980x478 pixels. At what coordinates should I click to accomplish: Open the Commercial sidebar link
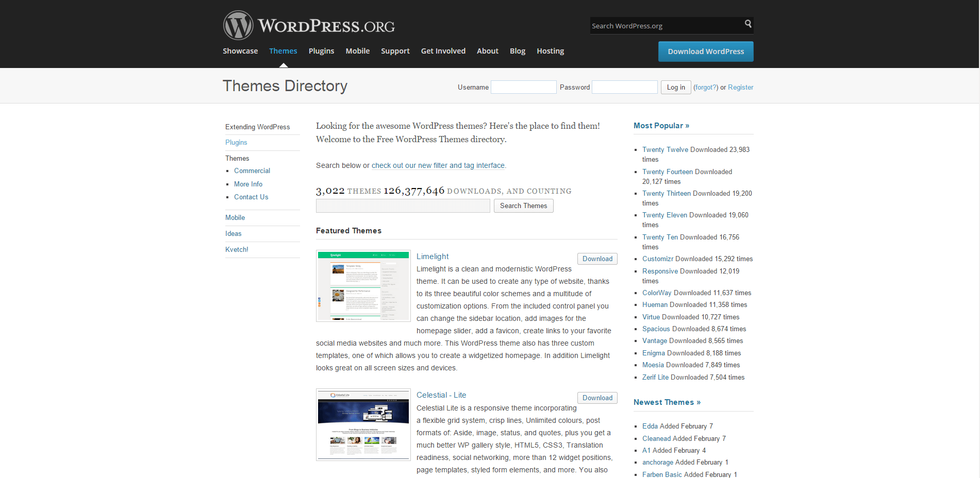pos(252,171)
